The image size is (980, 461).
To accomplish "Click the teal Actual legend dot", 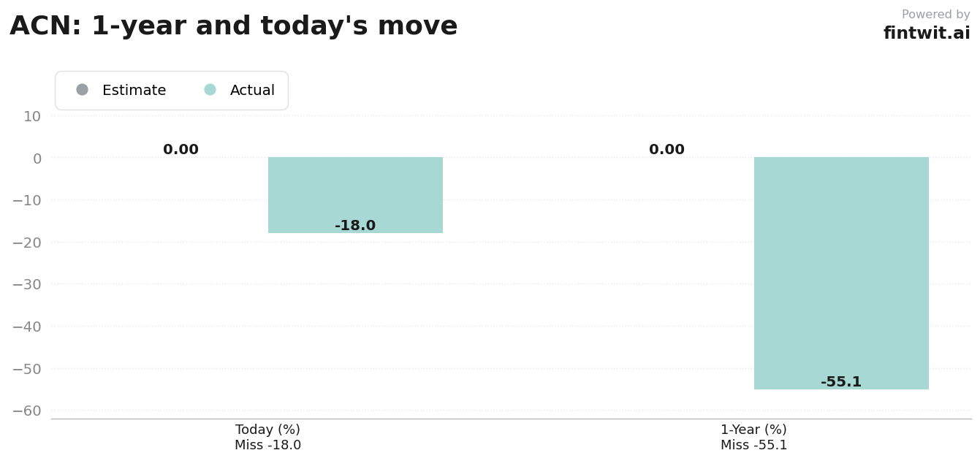I will (210, 90).
